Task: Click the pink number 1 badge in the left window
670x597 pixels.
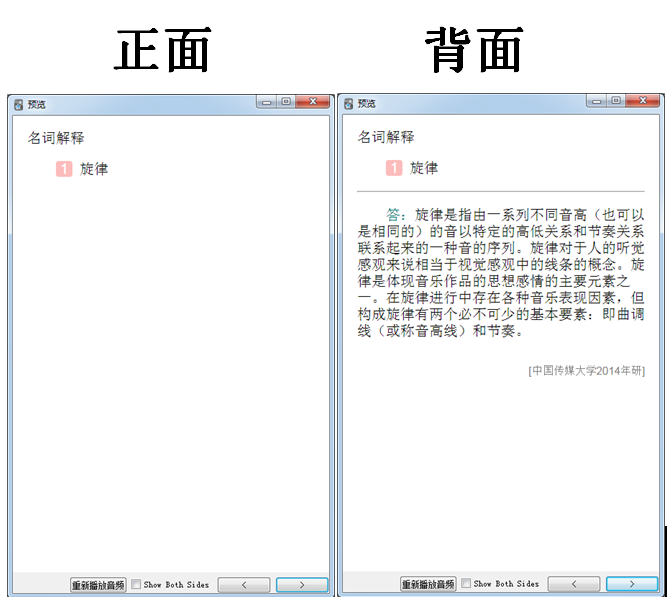Action: [x=64, y=169]
